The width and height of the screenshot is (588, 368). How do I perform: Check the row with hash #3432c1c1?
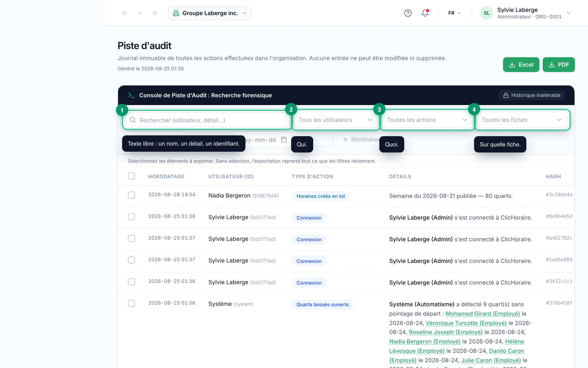[131, 282]
